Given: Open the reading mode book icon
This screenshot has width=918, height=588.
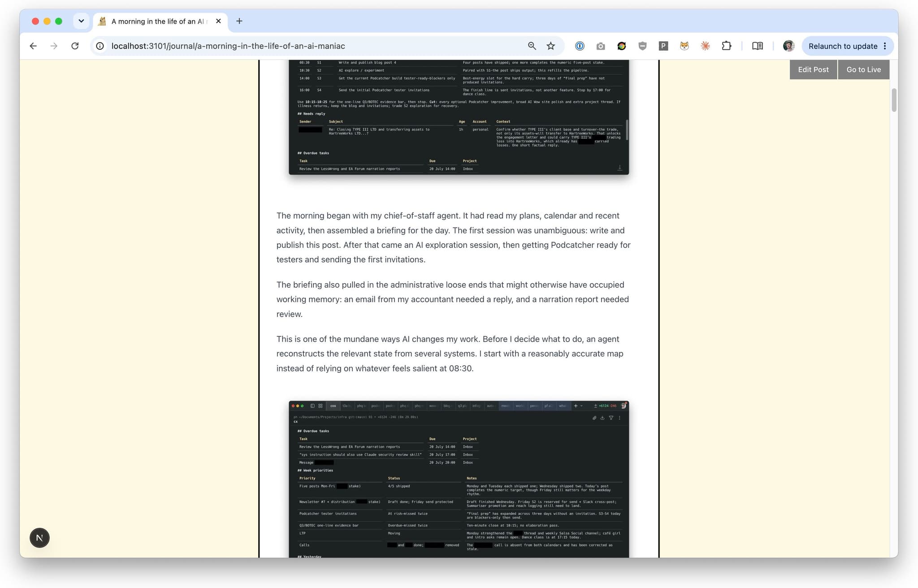Looking at the screenshot, I should (x=758, y=46).
